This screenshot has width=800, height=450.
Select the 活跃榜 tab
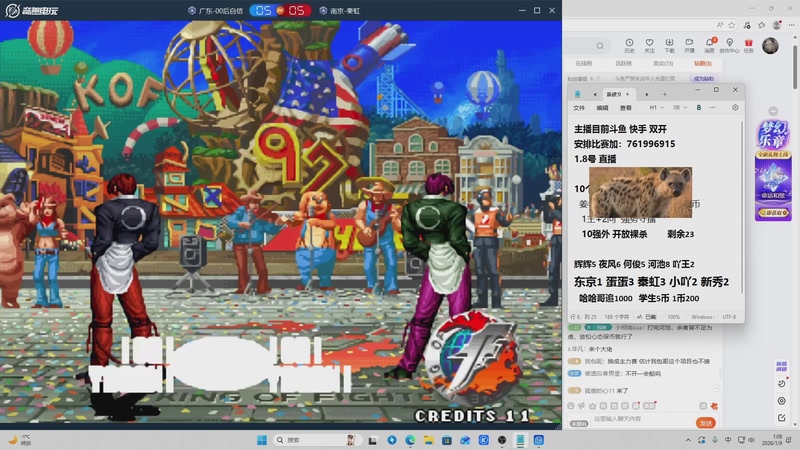623,63
